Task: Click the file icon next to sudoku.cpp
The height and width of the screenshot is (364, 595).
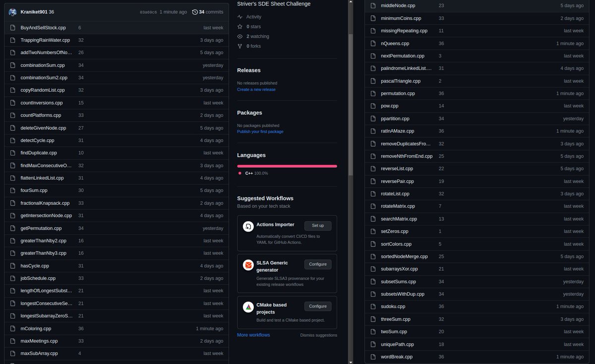Action: coord(374,306)
